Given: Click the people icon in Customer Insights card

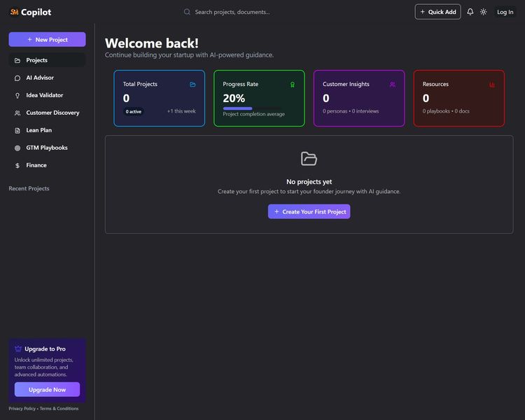Looking at the screenshot, I should (x=393, y=85).
